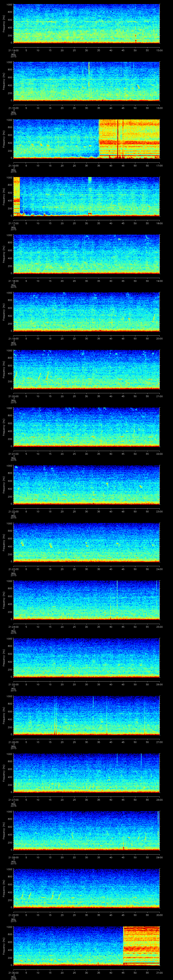Click the 400 Hz tick label on 21:19:00 plot
This screenshot has height=980, width=173.
(10, 316)
